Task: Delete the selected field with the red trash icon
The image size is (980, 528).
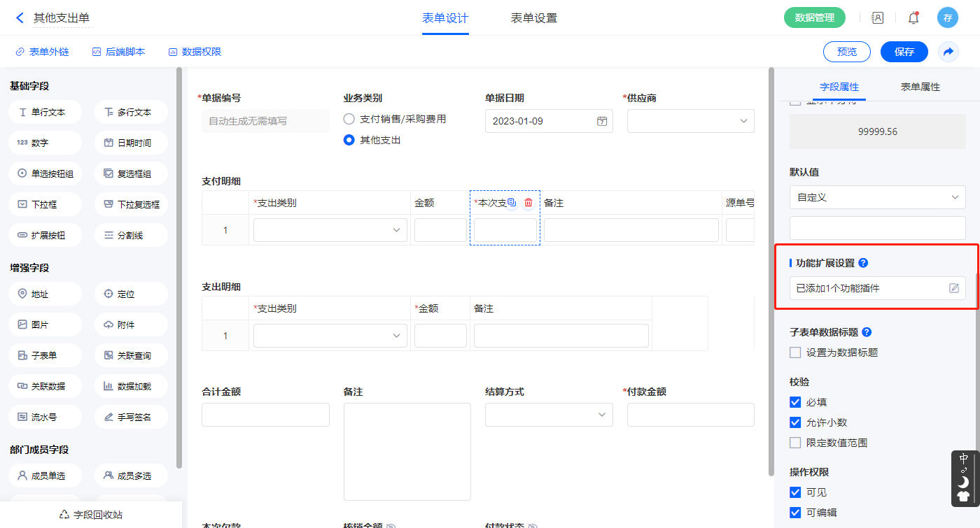Action: pos(528,203)
